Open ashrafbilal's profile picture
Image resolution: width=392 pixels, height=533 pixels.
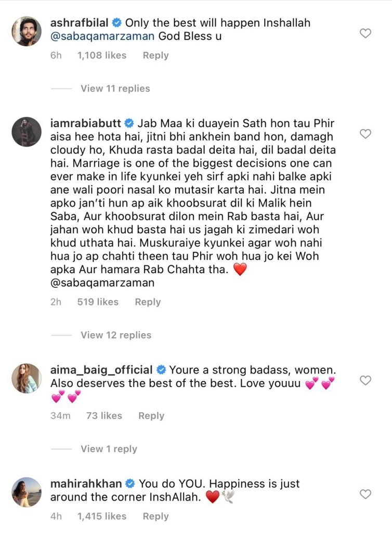[27, 32]
